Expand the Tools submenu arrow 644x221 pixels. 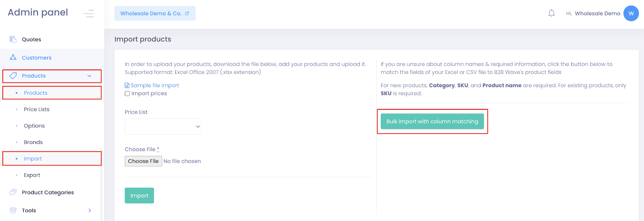[x=90, y=210]
